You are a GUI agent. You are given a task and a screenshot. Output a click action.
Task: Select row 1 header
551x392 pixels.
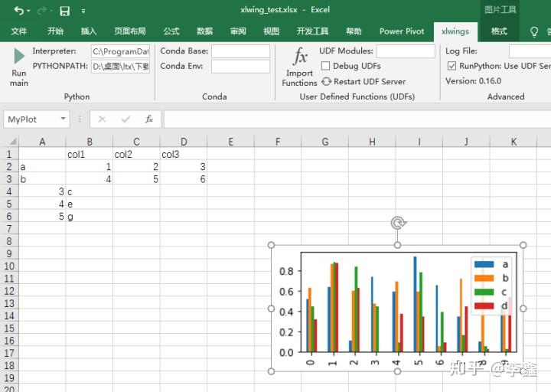pyautogui.click(x=9, y=155)
